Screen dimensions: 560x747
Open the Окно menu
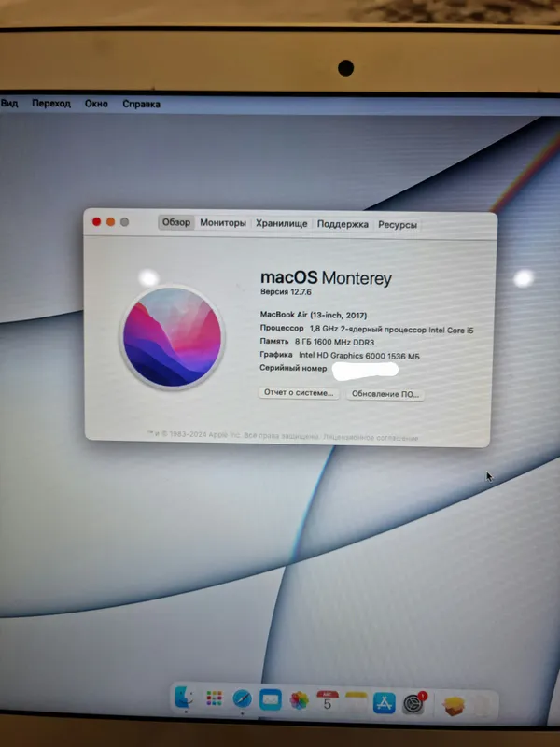96,104
